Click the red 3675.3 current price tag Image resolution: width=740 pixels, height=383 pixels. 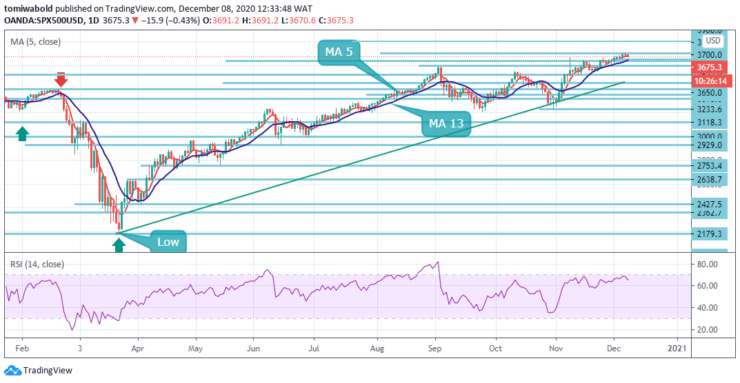(x=709, y=67)
